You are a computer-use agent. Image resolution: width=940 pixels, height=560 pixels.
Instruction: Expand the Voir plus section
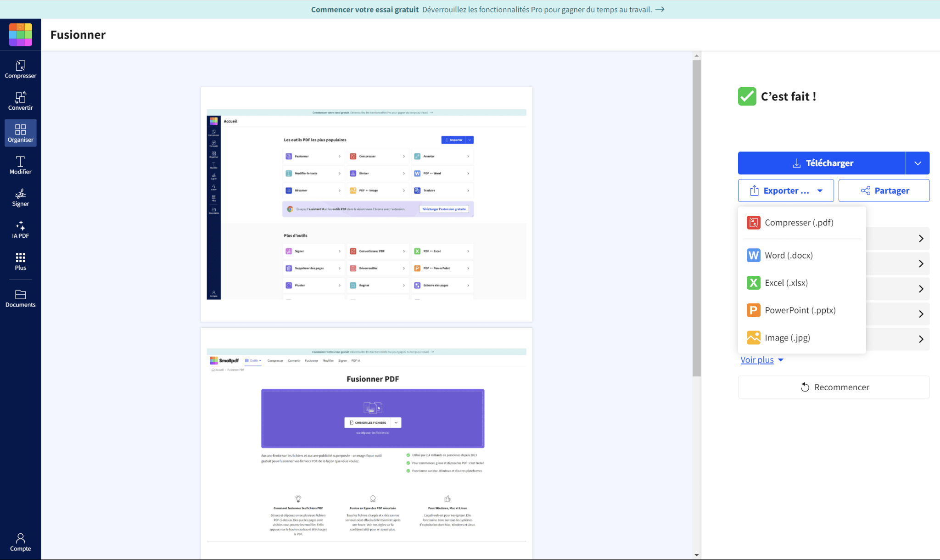tap(761, 360)
